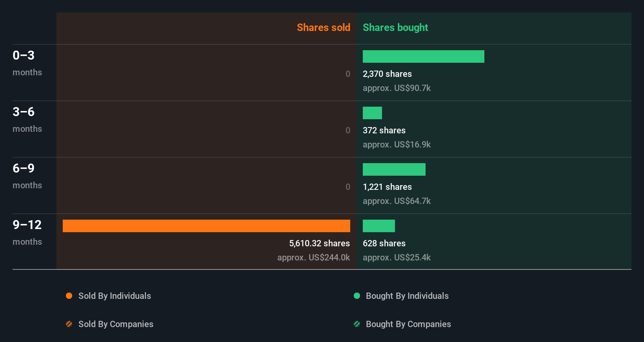This screenshot has width=644, height=342.
Task: Click the 0–3 months row label
Action: (x=27, y=63)
